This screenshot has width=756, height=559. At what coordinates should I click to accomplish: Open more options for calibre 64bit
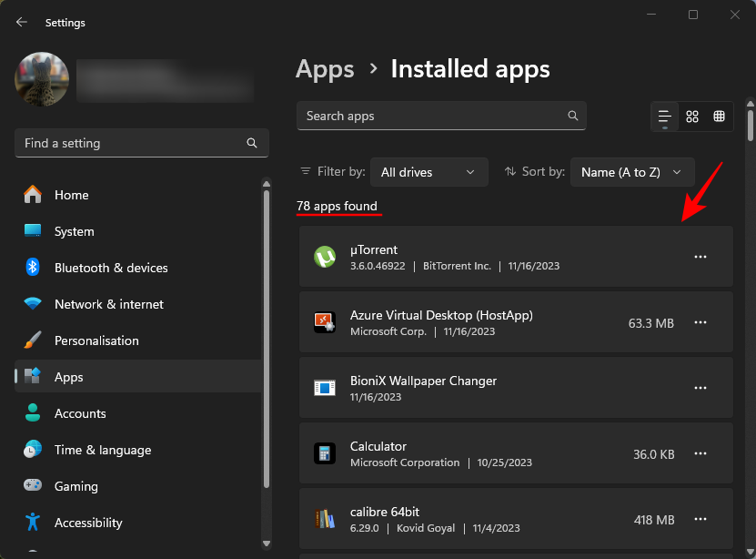(x=701, y=519)
